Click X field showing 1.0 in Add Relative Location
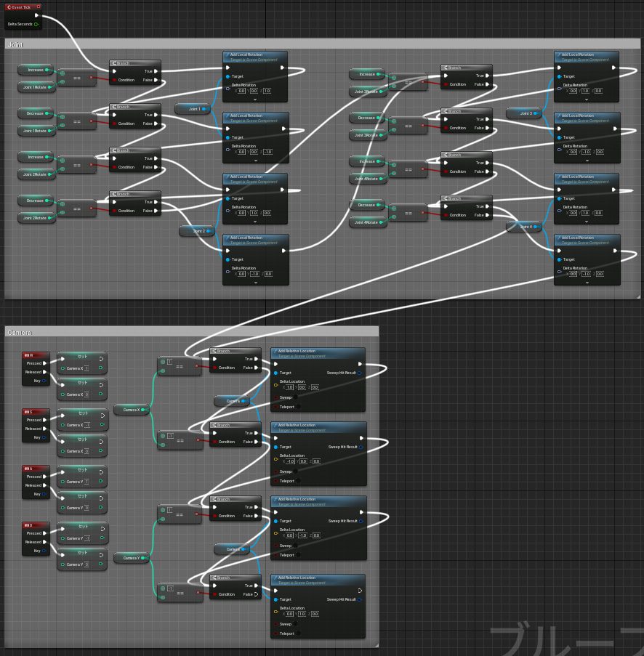This screenshot has width=644, height=656. coord(289,387)
